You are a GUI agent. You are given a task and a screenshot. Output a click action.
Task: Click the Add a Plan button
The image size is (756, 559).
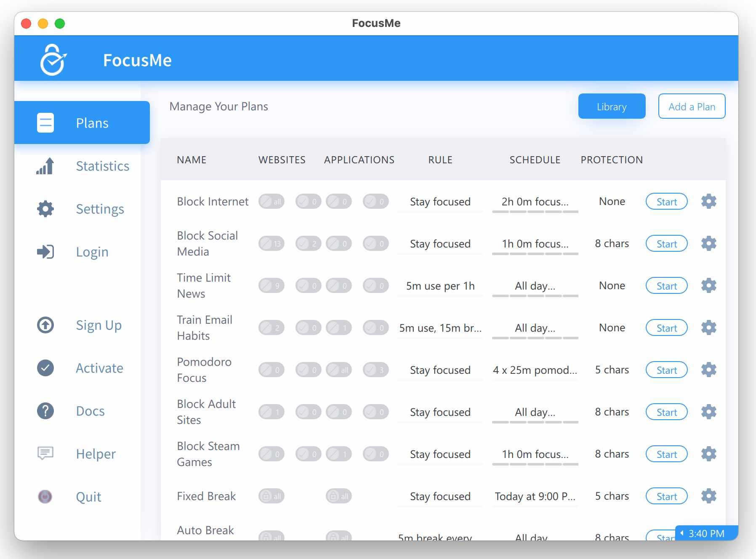click(692, 106)
